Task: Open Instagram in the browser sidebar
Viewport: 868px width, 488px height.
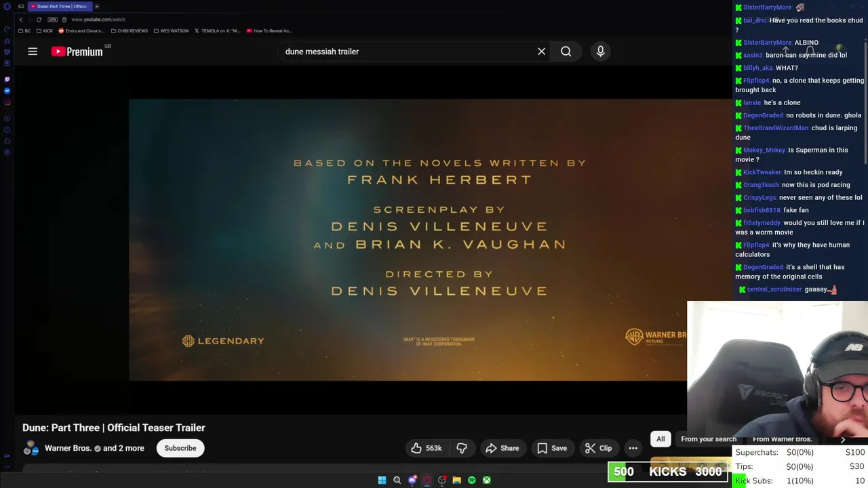Action: click(x=7, y=102)
